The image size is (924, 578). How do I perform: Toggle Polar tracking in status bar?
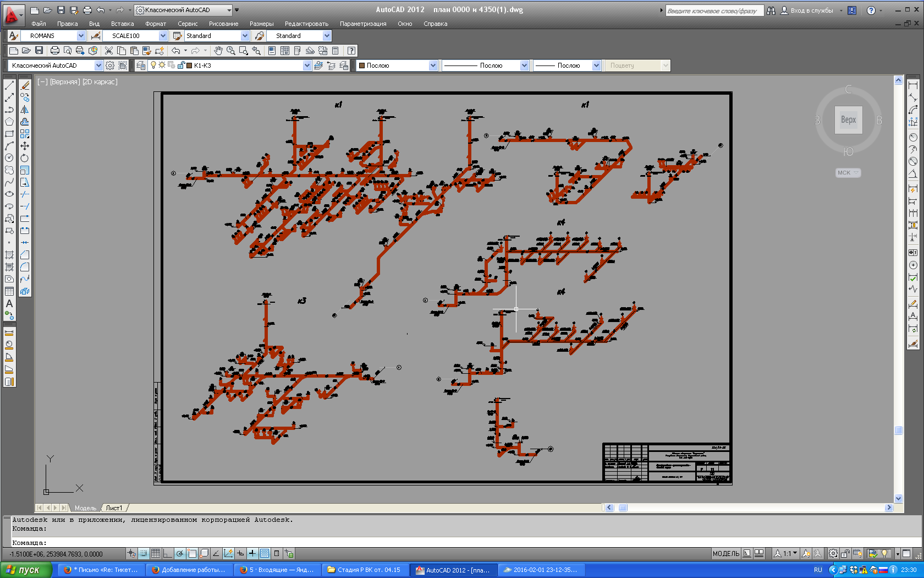click(180, 553)
